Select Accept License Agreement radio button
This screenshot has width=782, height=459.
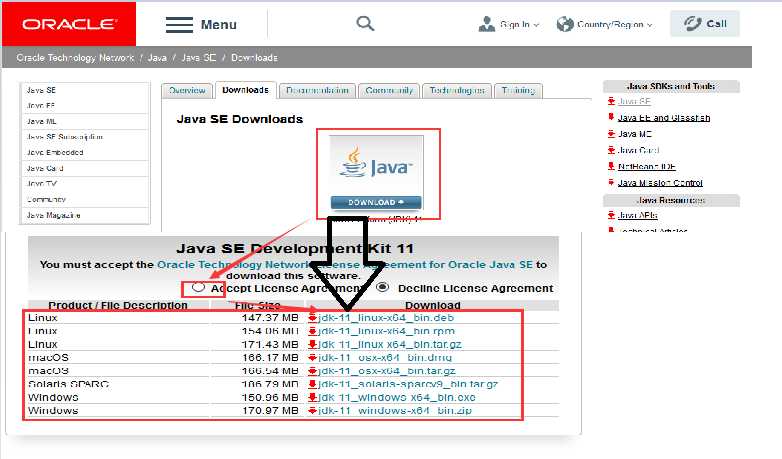pyautogui.click(x=198, y=287)
